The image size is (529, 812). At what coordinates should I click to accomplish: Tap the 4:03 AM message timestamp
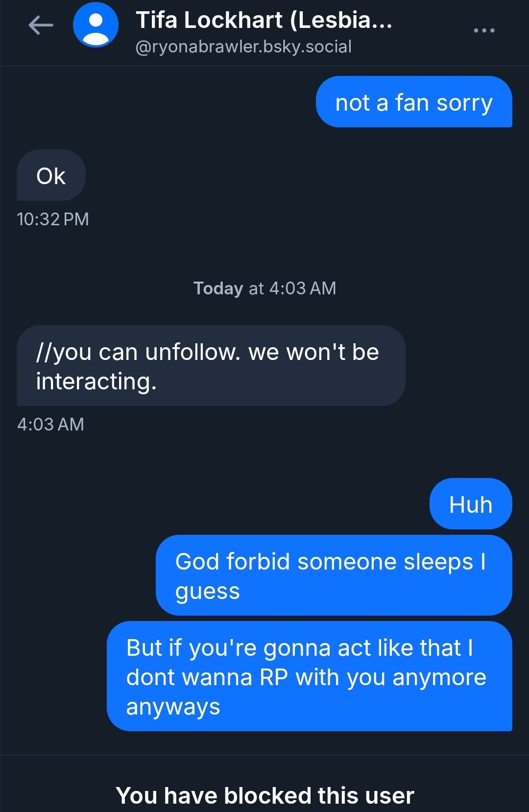[50, 424]
